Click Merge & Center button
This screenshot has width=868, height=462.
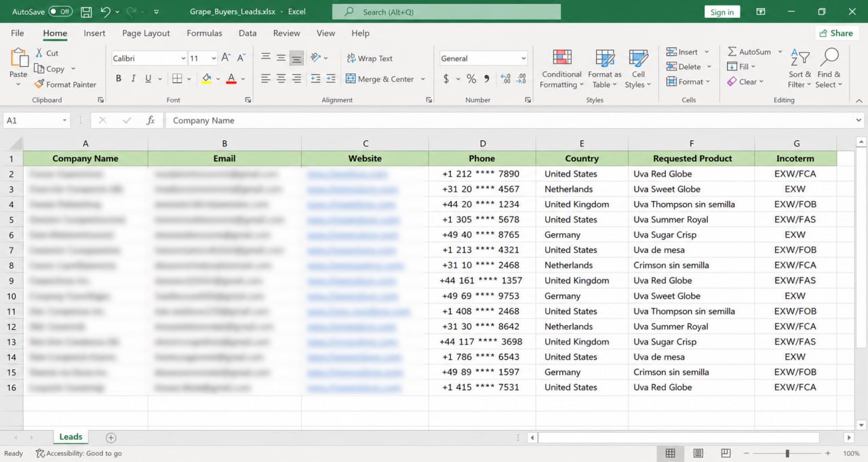380,79
